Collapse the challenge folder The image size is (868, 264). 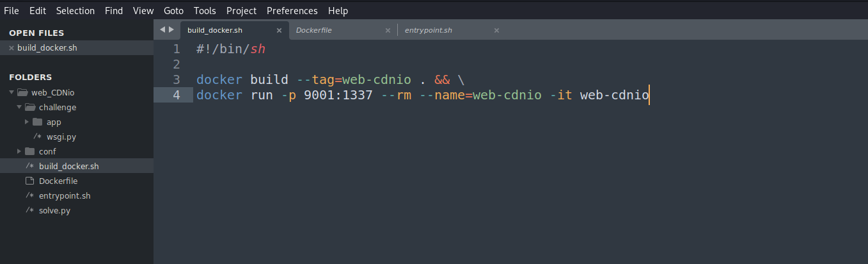tap(19, 107)
